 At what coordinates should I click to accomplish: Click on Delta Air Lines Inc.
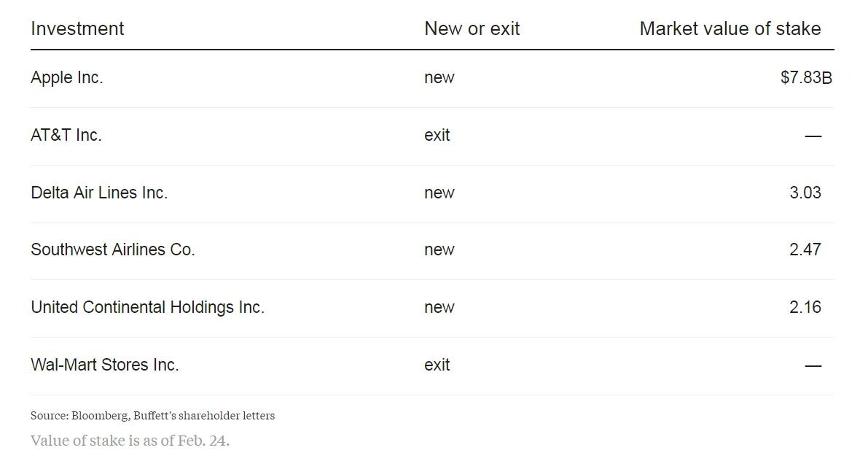[99, 193]
